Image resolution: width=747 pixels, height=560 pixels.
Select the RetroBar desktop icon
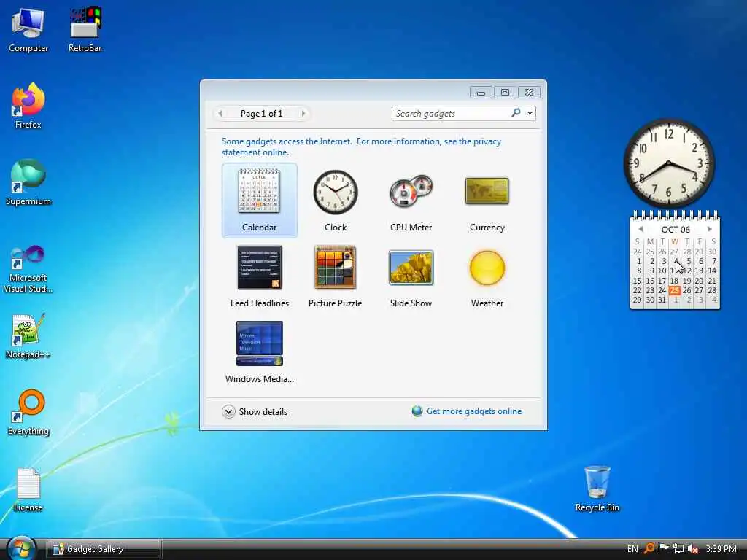tap(85, 29)
